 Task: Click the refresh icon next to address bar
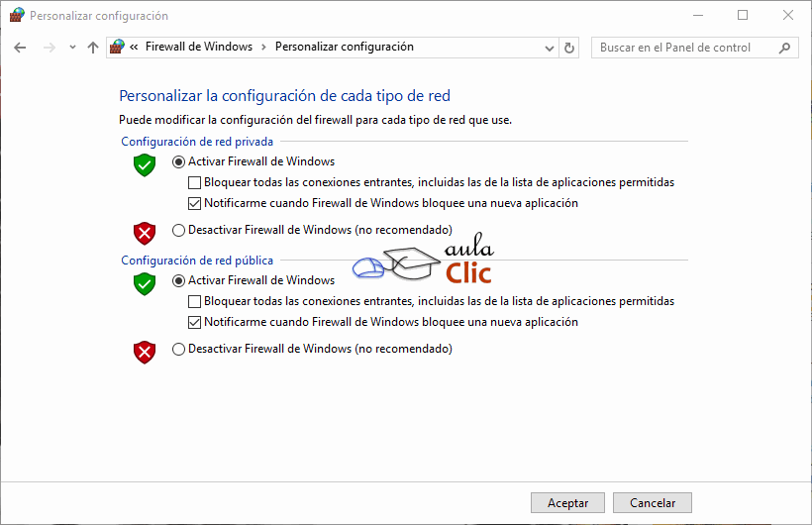click(x=569, y=48)
